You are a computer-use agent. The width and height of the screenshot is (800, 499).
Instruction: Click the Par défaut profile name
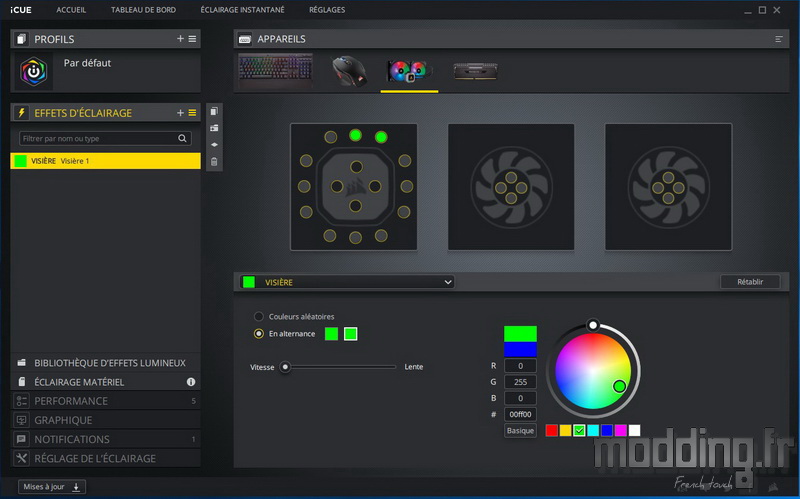click(x=87, y=63)
